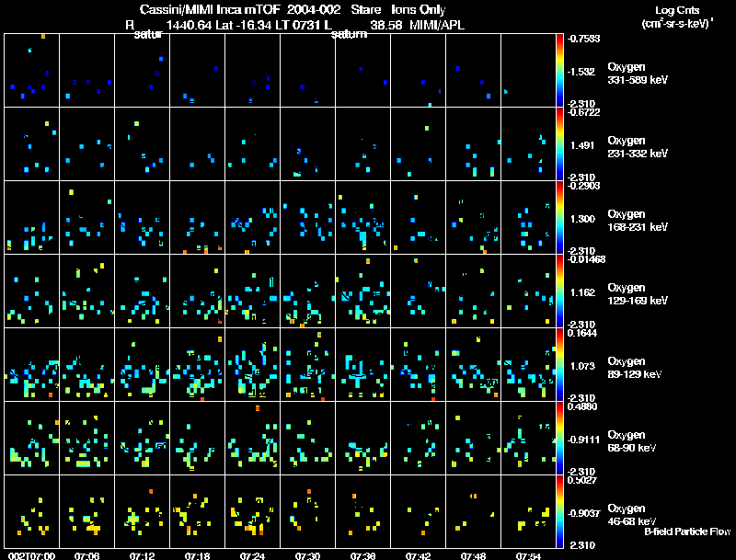Open the 07:18 panel in 89-129 keV row
Viewport: 736px width, 560px height.
197,364
